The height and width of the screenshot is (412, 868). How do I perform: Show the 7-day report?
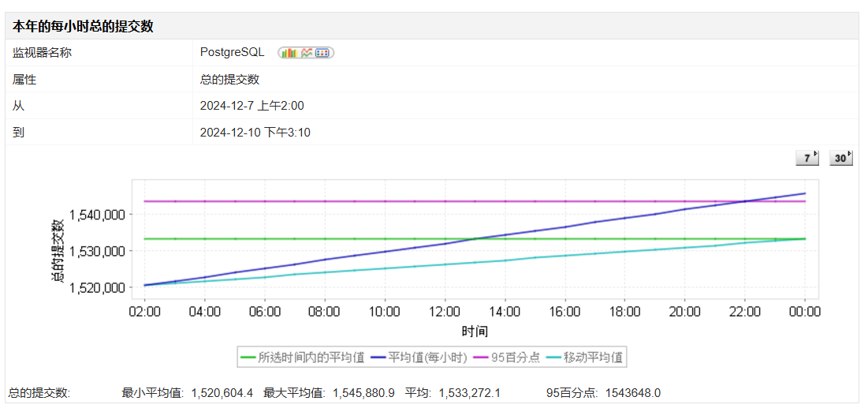[x=808, y=159]
